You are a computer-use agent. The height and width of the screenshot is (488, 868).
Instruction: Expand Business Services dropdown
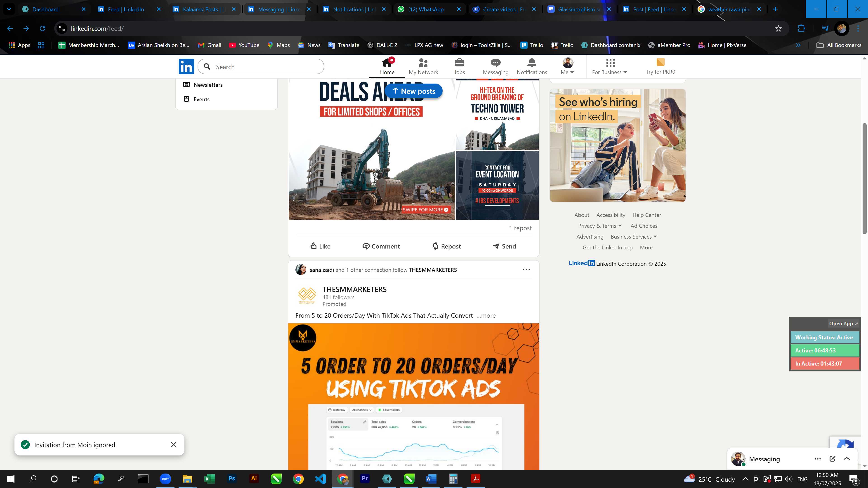point(633,237)
